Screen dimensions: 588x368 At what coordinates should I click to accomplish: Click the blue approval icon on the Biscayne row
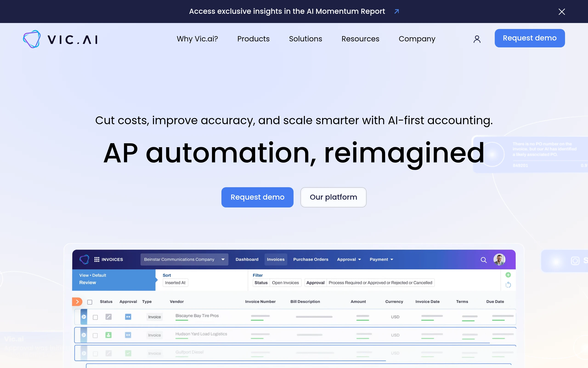click(x=128, y=317)
